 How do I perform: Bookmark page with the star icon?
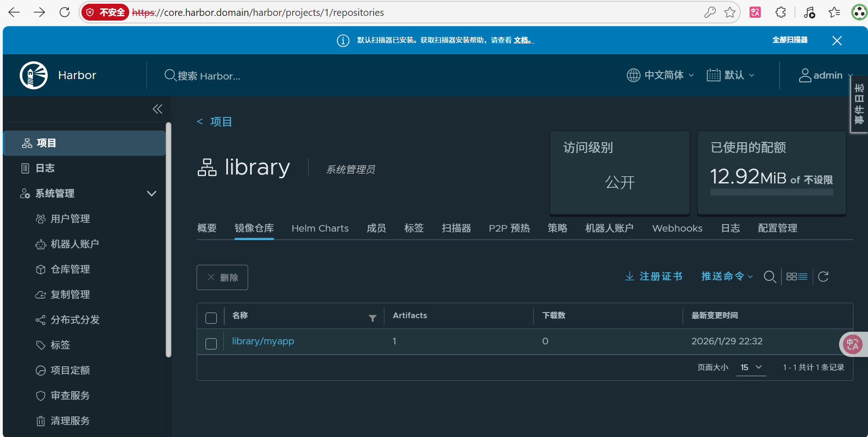[x=729, y=13]
